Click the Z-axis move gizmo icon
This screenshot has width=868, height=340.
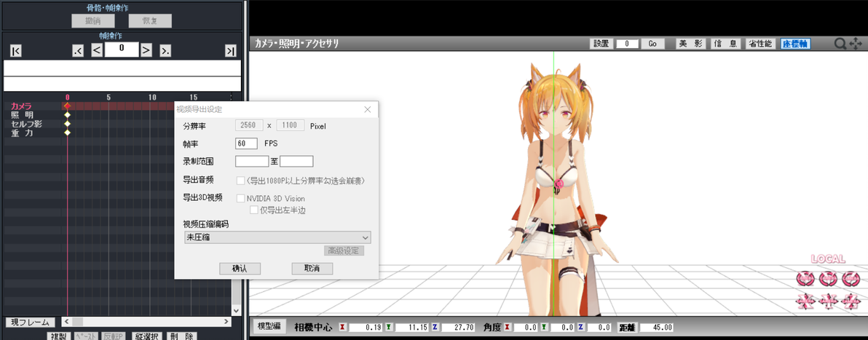(851, 301)
